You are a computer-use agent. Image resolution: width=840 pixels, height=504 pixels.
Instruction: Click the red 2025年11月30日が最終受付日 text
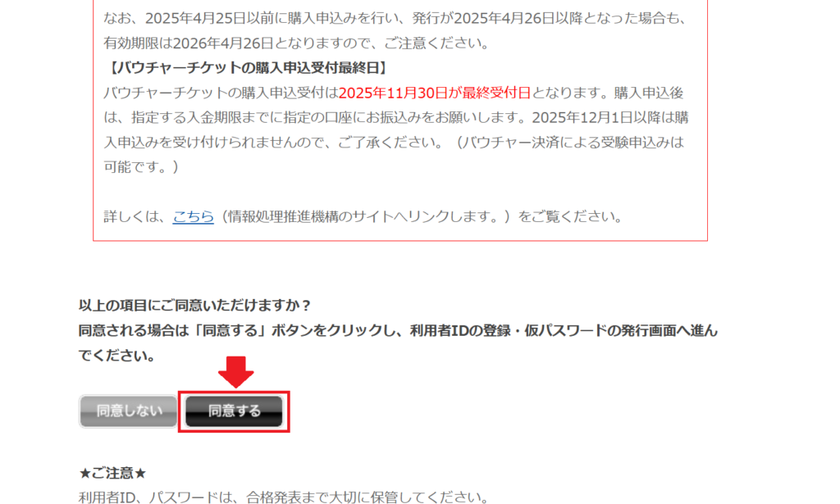click(435, 93)
